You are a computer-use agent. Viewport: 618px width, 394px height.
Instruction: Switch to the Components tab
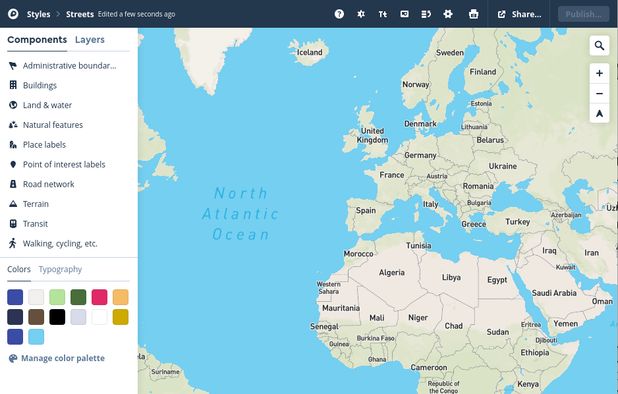pos(37,40)
